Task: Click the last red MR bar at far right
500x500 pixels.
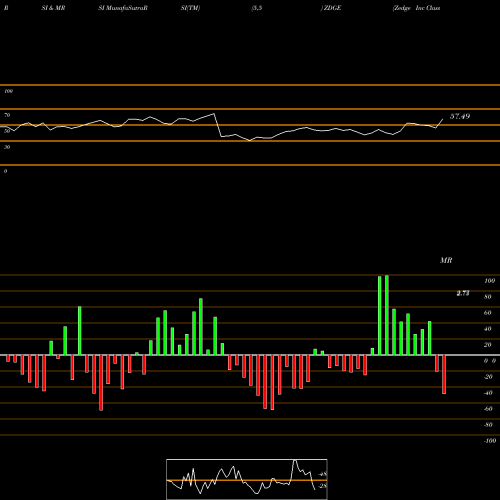Action: click(x=444, y=374)
